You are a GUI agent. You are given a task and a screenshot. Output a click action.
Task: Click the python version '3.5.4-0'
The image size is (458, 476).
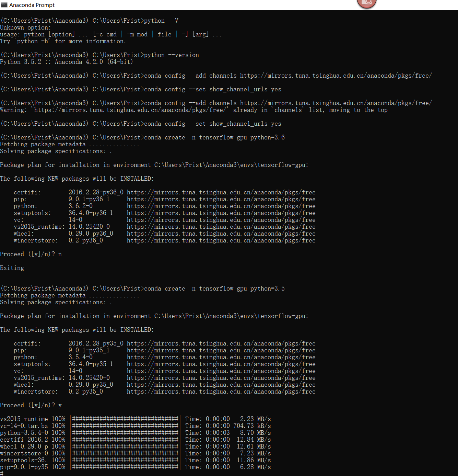tap(81, 357)
